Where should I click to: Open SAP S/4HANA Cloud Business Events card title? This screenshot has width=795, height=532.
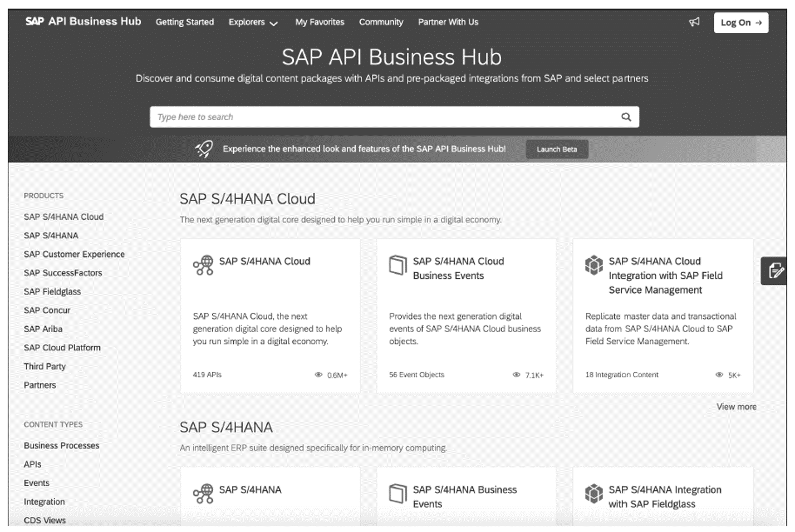[458, 268]
